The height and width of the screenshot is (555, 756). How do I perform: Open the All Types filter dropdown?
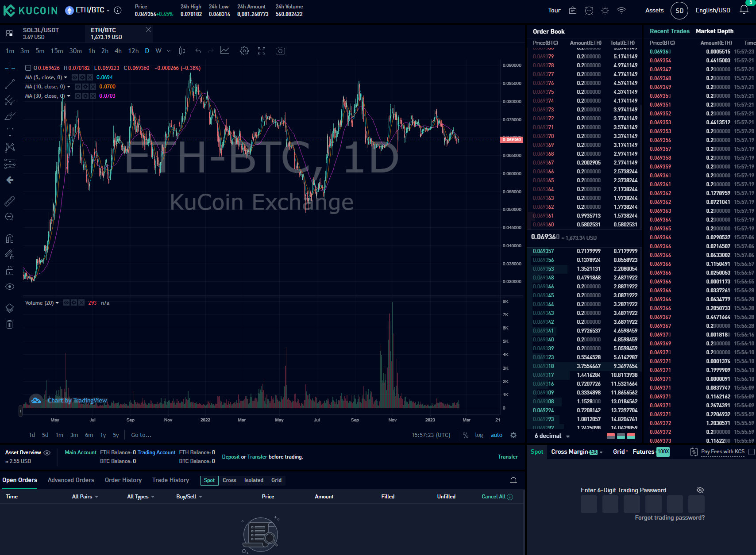[141, 497]
